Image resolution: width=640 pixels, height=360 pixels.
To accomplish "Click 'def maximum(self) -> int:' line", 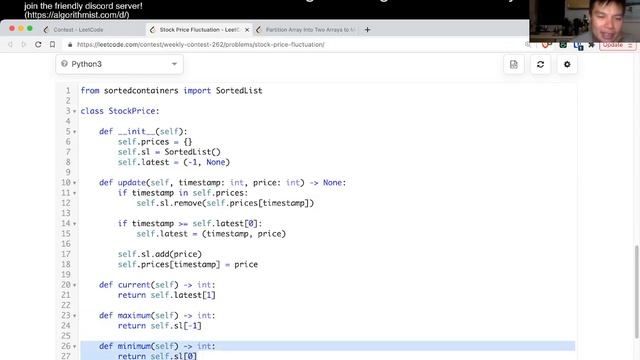I will [x=157, y=315].
